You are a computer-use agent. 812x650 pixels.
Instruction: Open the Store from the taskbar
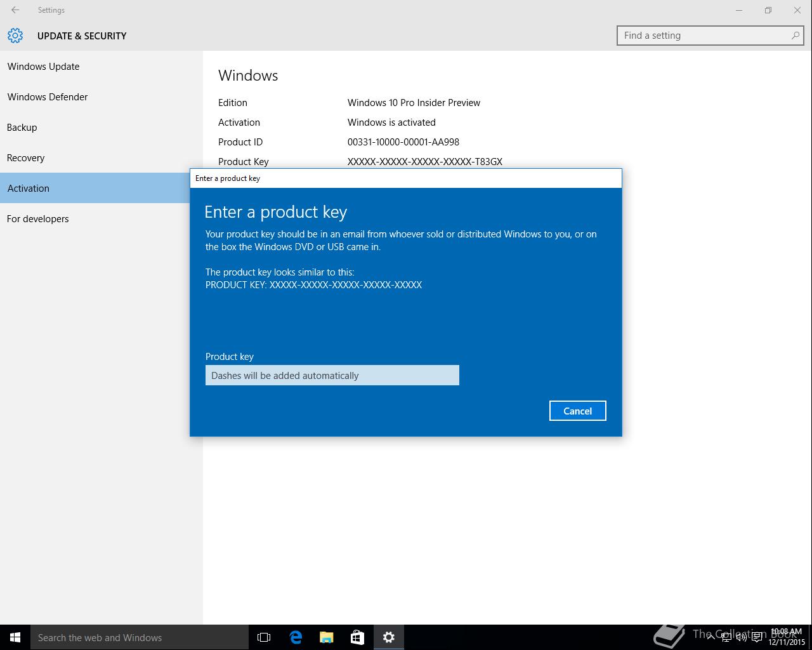[x=357, y=637]
